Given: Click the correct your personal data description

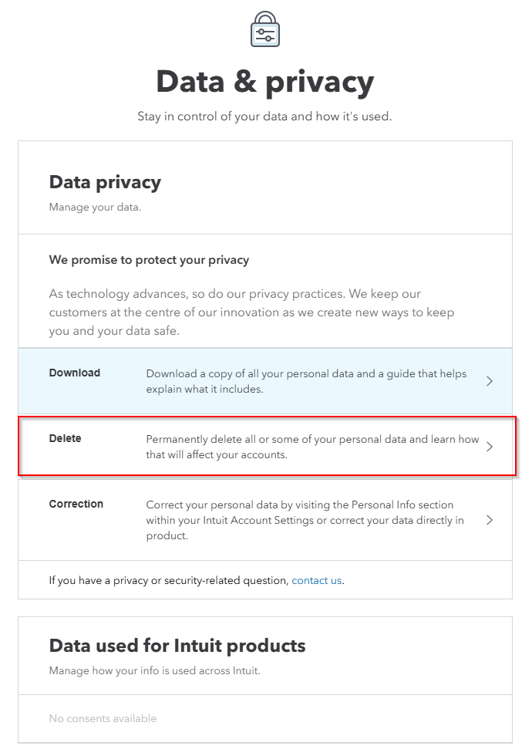Looking at the screenshot, I should (x=305, y=520).
